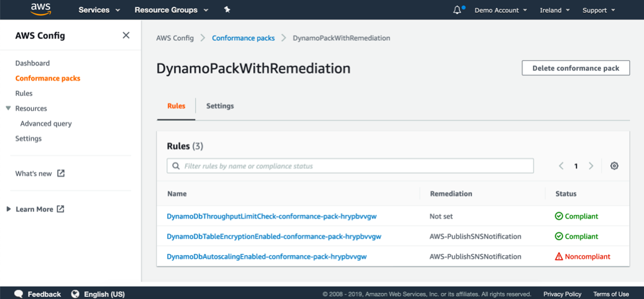Click the Noncompliant status text
This screenshot has width=644, height=299.
(587, 257)
